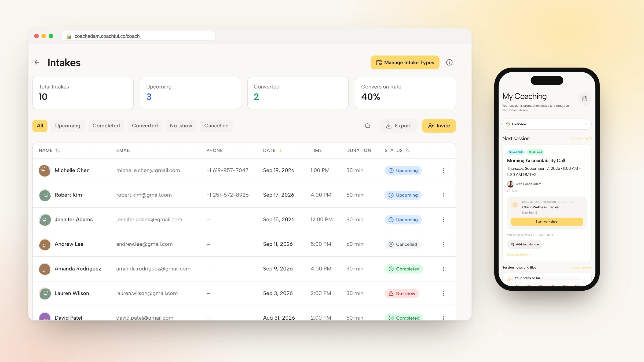Switch to the Upcoming filter tab
The height and width of the screenshot is (362, 644).
[68, 126]
